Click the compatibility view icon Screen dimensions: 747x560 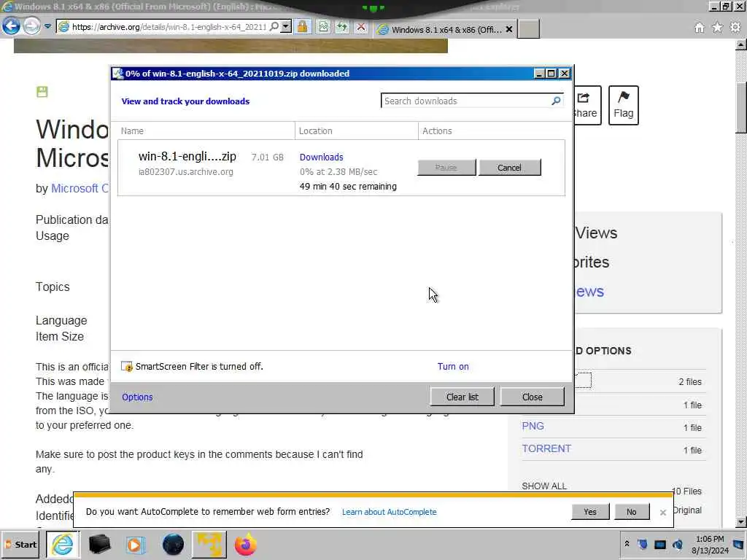(x=323, y=27)
